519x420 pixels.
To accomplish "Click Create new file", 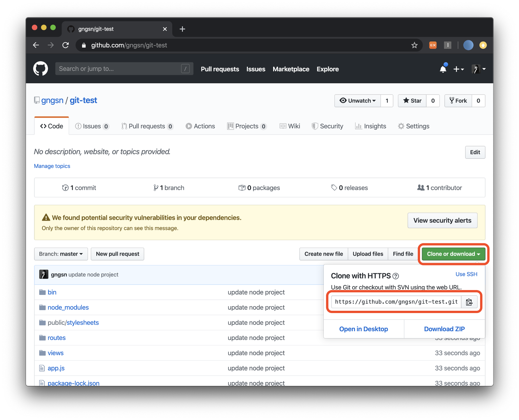I will tap(324, 254).
